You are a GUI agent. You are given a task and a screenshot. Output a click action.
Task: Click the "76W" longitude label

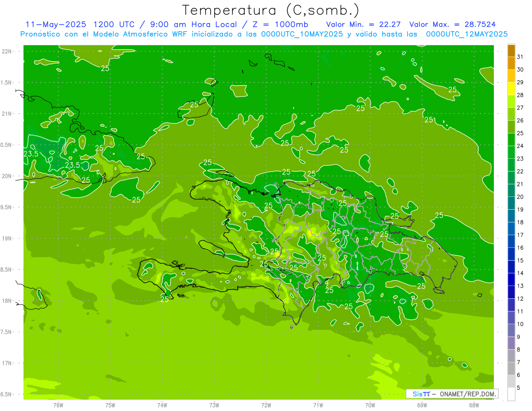pyautogui.click(x=58, y=405)
